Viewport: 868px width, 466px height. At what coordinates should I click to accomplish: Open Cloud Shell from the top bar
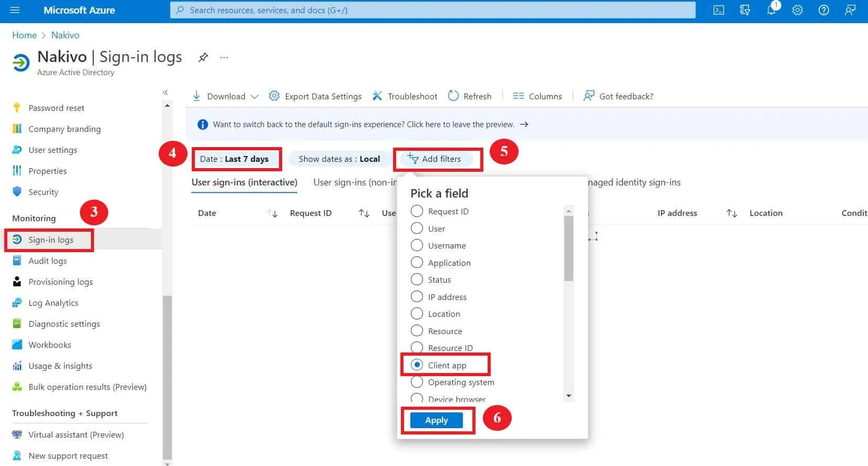click(x=718, y=10)
